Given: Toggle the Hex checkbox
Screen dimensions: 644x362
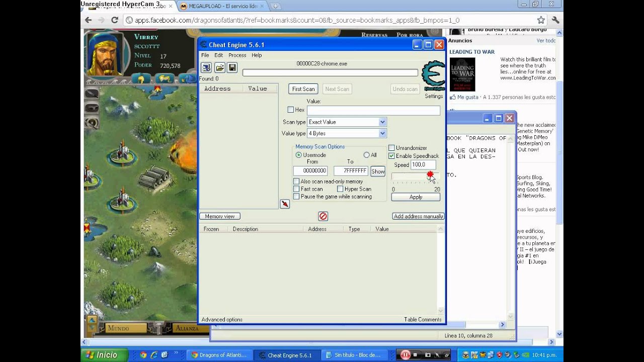Looking at the screenshot, I should (x=290, y=110).
